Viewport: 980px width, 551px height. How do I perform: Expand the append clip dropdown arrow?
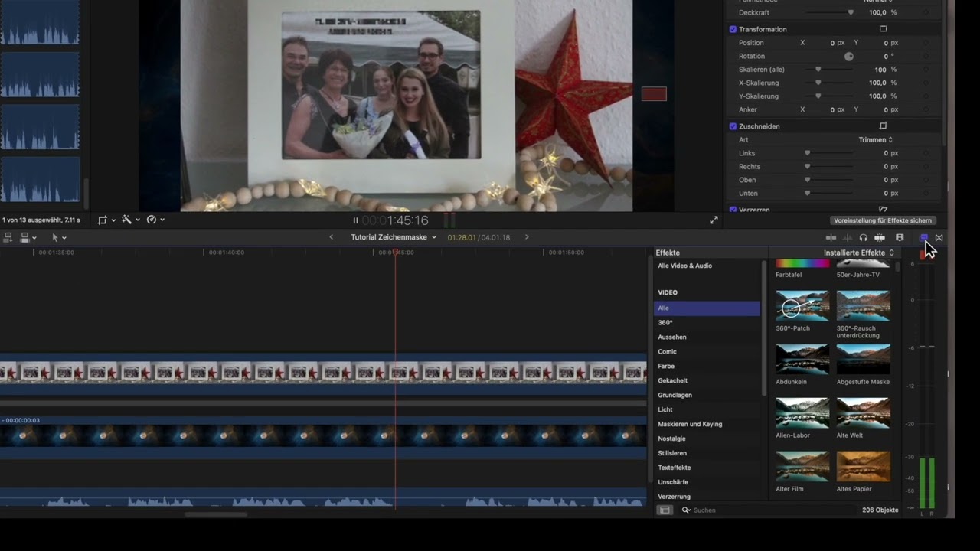(34, 238)
